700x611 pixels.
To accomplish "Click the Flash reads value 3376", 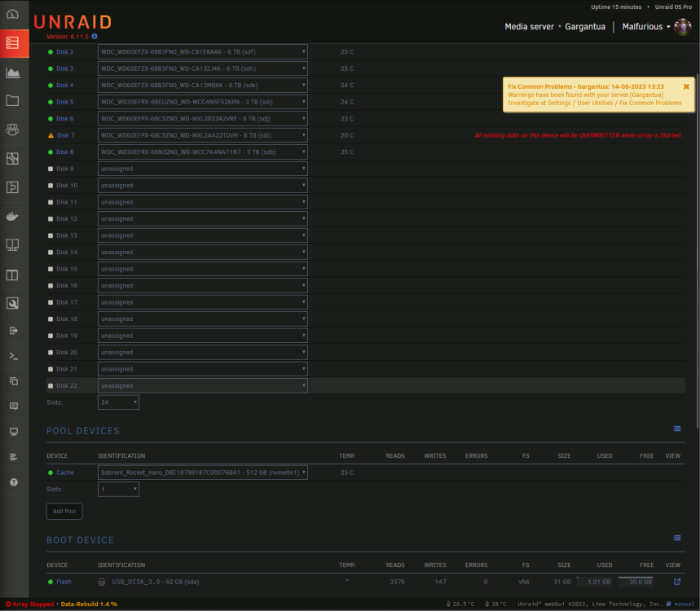I will pyautogui.click(x=397, y=582).
